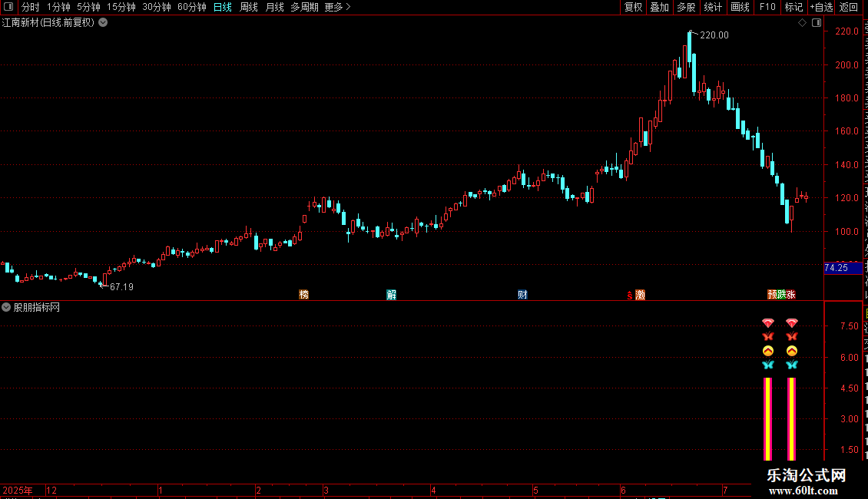Screen dimensions: 868x499
Task: Click the diamond icon above chart
Action: point(802,23)
